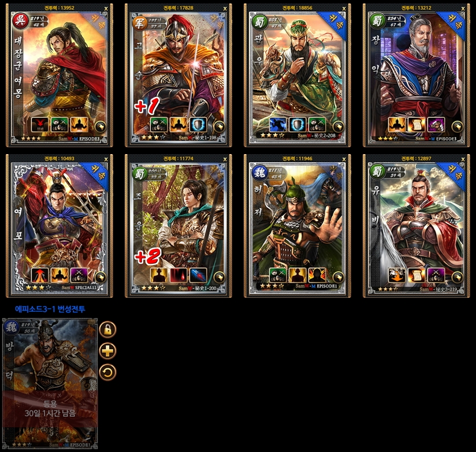The height and width of the screenshot is (452, 476).
Task: Click the round gold button on 대장군 여몽 card
Action: (101, 126)
